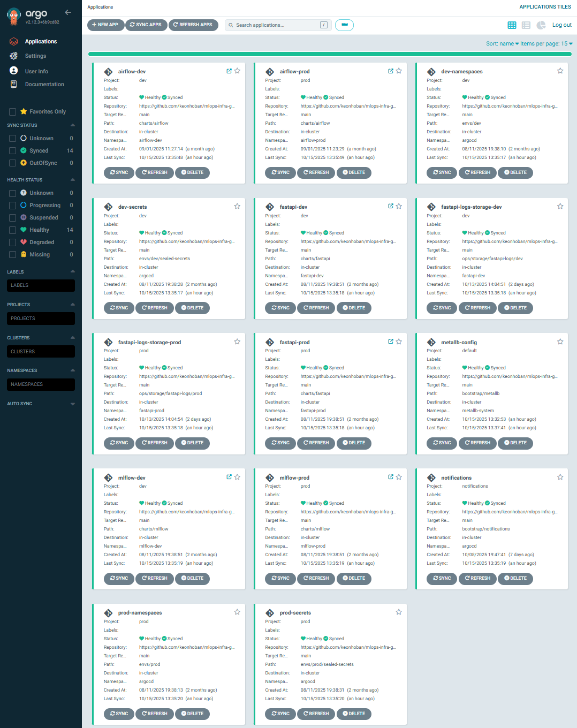Open the Documentation page in the sidebar
The width and height of the screenshot is (577, 728).
(44, 84)
